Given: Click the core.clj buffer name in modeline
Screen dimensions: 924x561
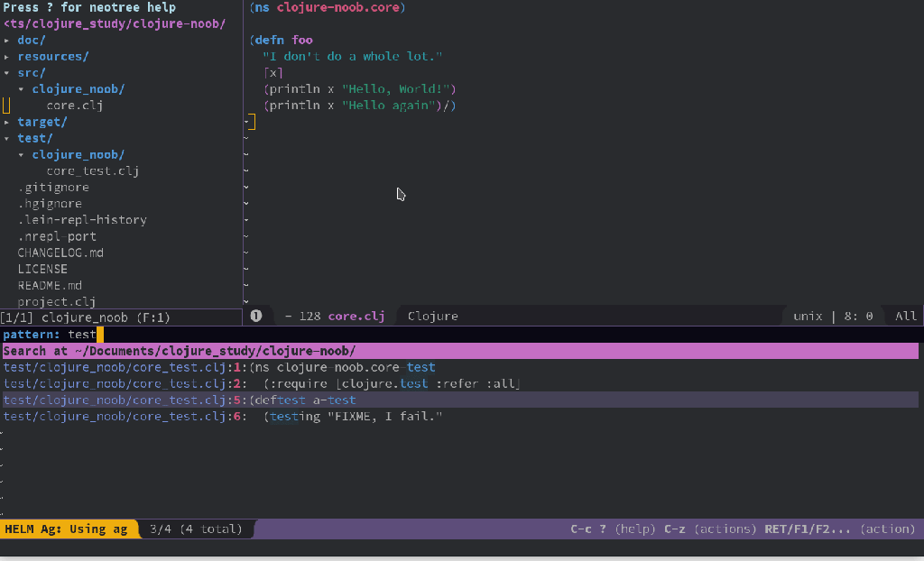Looking at the screenshot, I should [356, 316].
